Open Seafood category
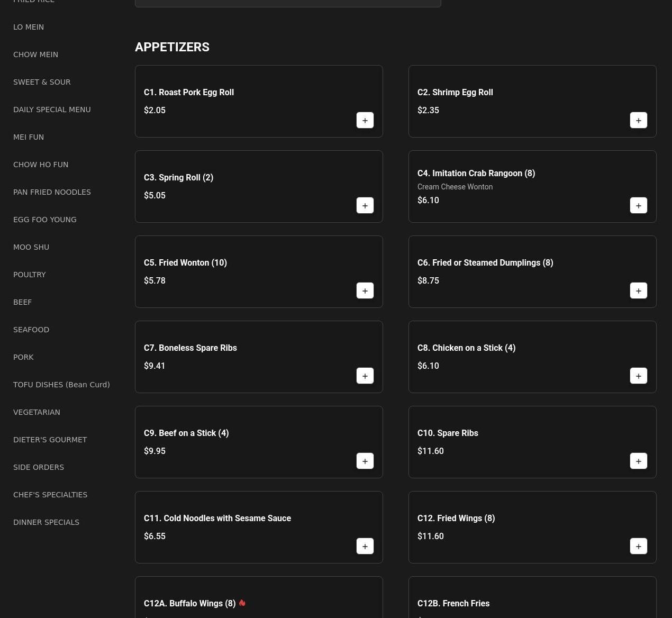The image size is (672, 618). click(31, 330)
